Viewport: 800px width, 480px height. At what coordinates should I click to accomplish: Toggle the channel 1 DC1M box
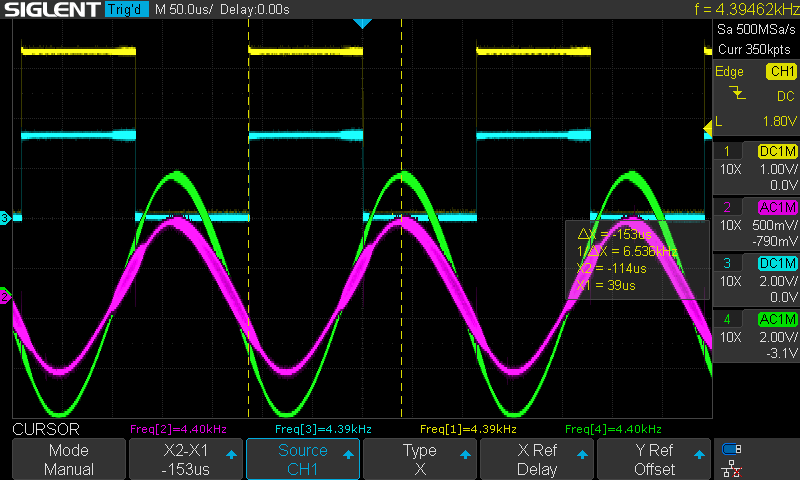(x=776, y=151)
